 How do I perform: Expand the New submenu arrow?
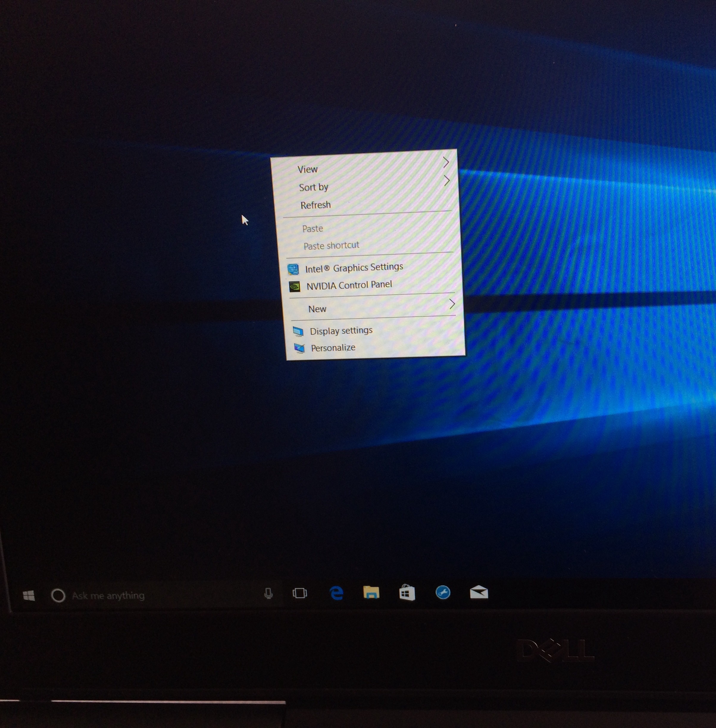point(452,304)
